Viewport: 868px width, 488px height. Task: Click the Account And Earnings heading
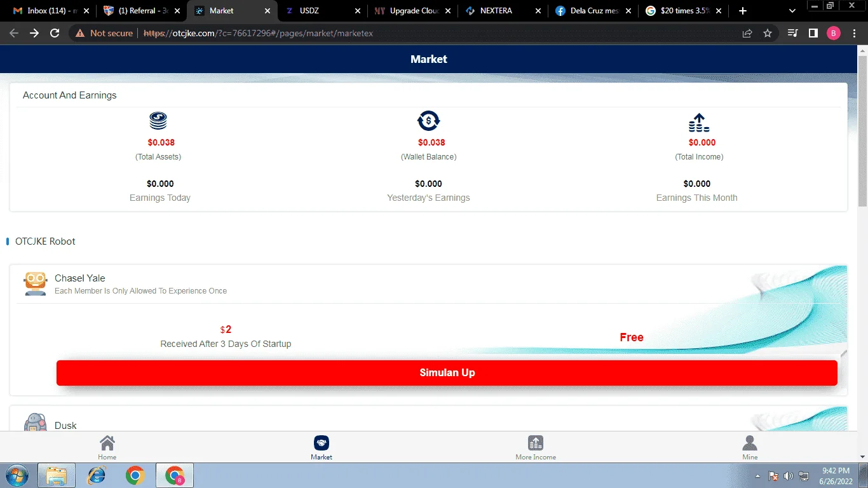70,95
